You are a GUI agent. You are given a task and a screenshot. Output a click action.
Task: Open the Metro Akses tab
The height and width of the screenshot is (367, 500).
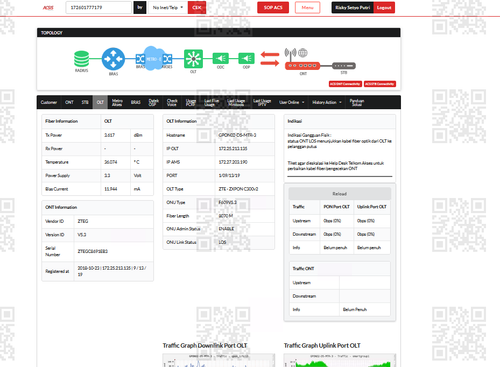(117, 102)
